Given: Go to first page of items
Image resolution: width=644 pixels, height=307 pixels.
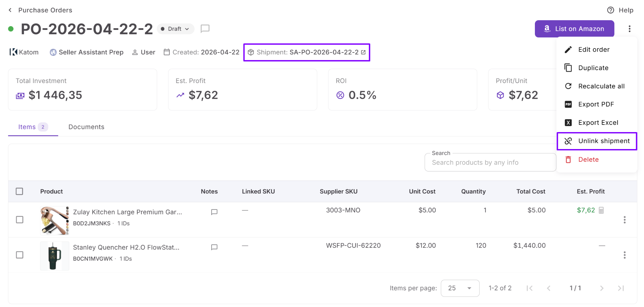Looking at the screenshot, I should (x=530, y=288).
